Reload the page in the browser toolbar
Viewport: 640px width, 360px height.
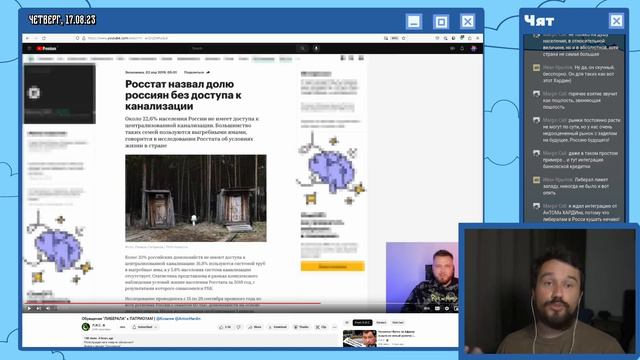pos(44,38)
